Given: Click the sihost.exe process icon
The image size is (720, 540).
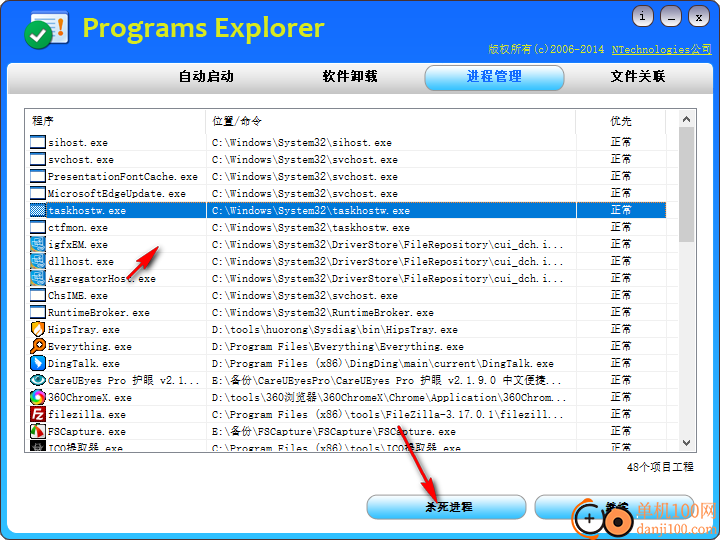Looking at the screenshot, I should 38,142.
